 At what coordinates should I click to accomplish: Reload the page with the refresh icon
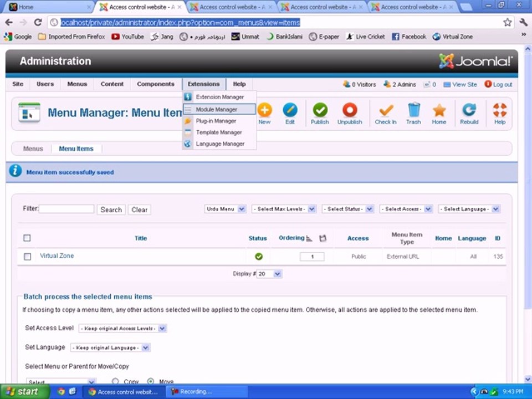[38, 22]
